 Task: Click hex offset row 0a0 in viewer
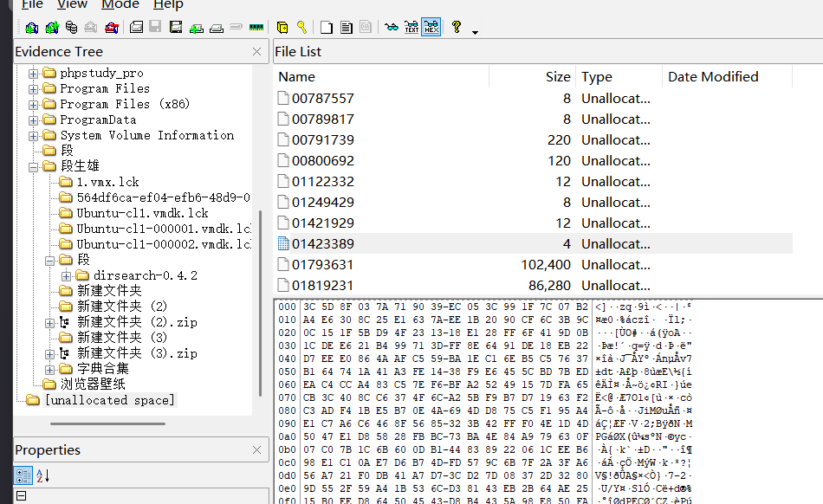click(287, 436)
